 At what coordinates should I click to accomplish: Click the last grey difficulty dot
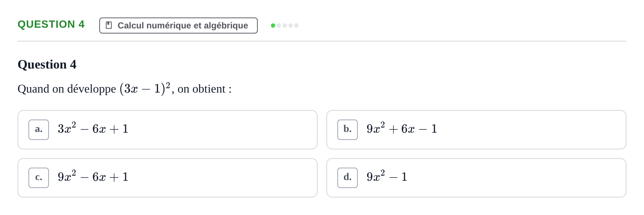pos(296,26)
